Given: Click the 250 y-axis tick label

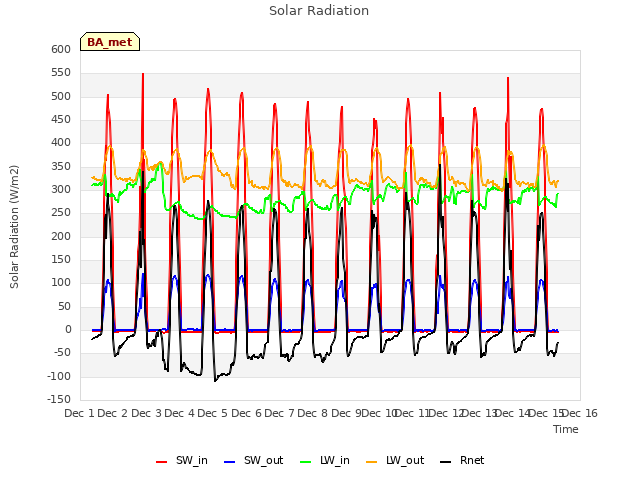Looking at the screenshot, I should [61, 213].
